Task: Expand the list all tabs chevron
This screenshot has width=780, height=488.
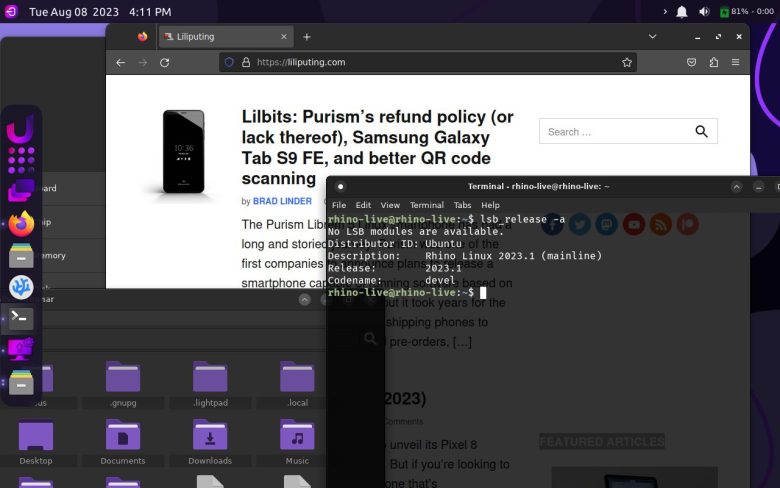Action: tap(653, 36)
